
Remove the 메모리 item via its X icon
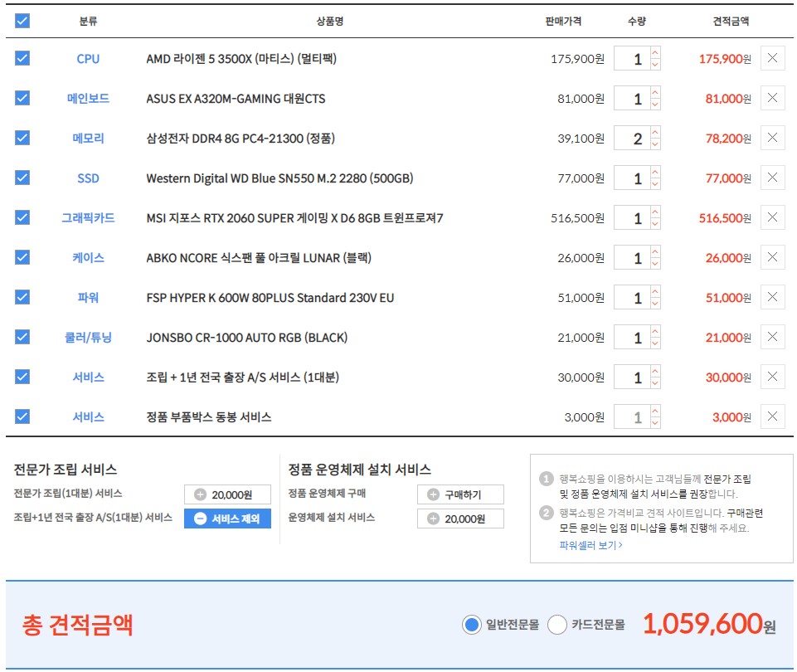(772, 138)
